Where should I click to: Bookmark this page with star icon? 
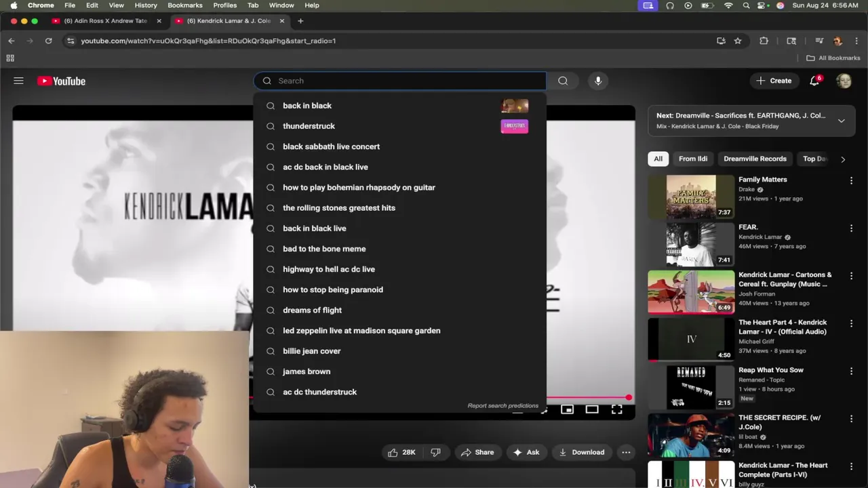[x=738, y=41]
